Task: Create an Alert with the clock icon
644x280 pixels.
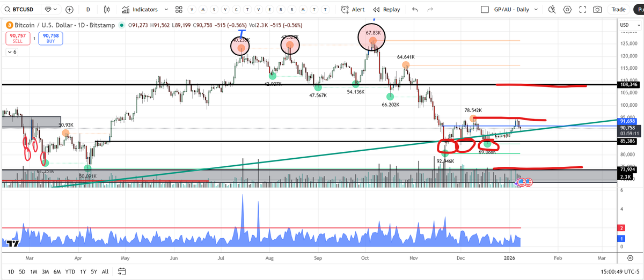Action: pos(353,9)
